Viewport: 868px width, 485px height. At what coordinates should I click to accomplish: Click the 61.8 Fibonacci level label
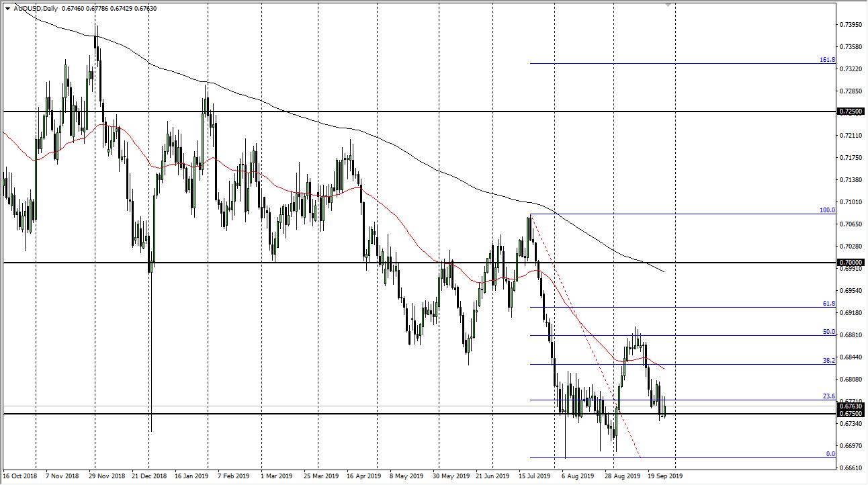point(828,304)
